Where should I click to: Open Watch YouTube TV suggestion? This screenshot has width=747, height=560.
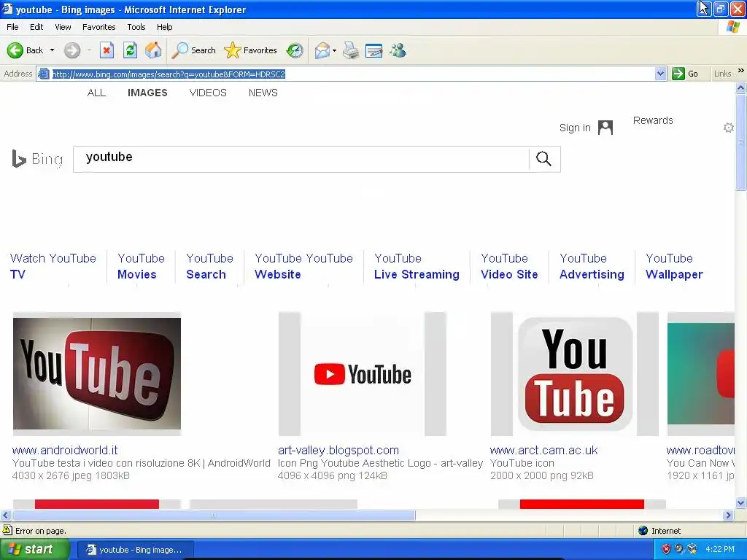pyautogui.click(x=53, y=266)
